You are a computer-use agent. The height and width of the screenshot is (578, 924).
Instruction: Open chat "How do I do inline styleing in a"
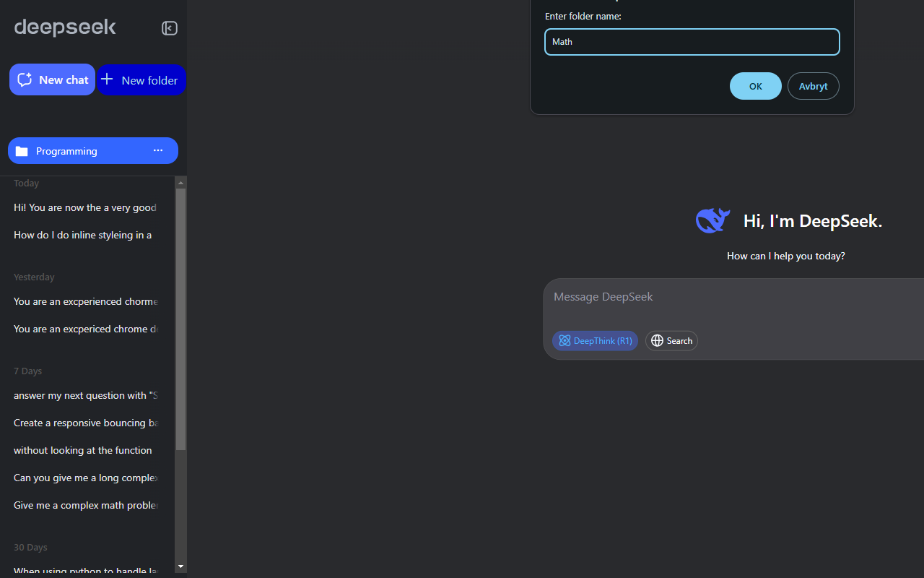(x=83, y=235)
